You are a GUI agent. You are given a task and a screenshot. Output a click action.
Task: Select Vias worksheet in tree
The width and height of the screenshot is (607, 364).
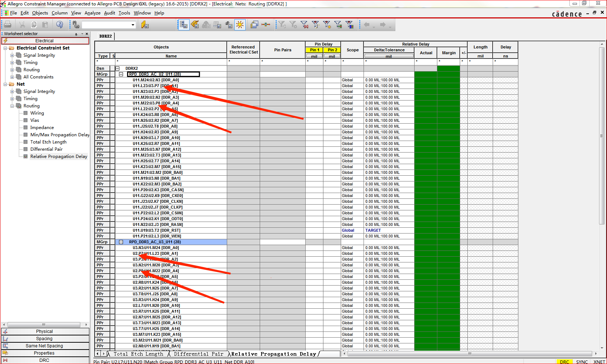(x=35, y=120)
